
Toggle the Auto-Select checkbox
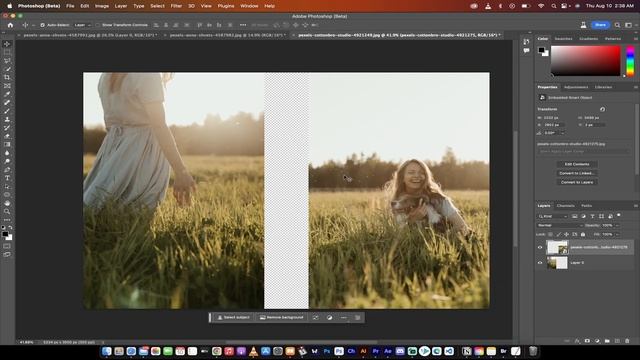tap(42, 25)
